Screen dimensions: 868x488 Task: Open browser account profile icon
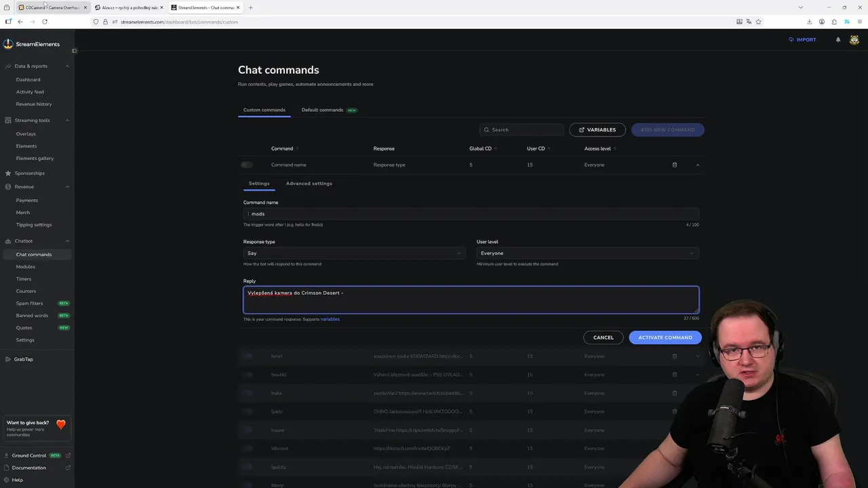tap(822, 22)
